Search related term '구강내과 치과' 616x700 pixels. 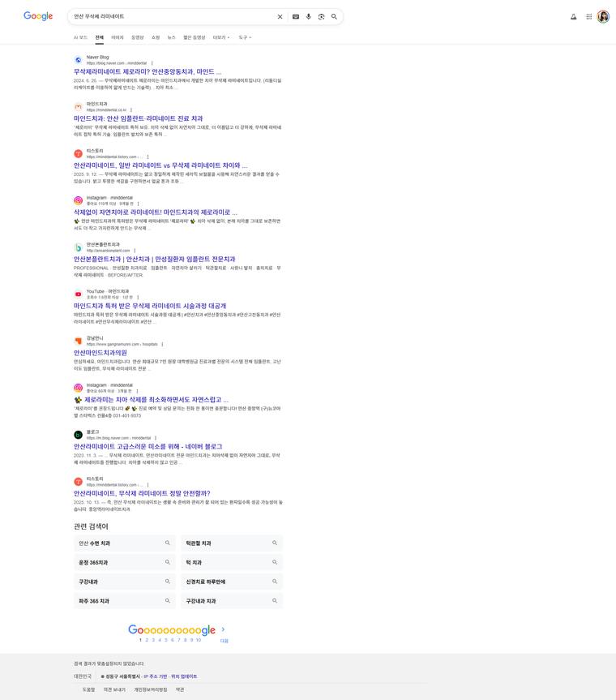232,601
